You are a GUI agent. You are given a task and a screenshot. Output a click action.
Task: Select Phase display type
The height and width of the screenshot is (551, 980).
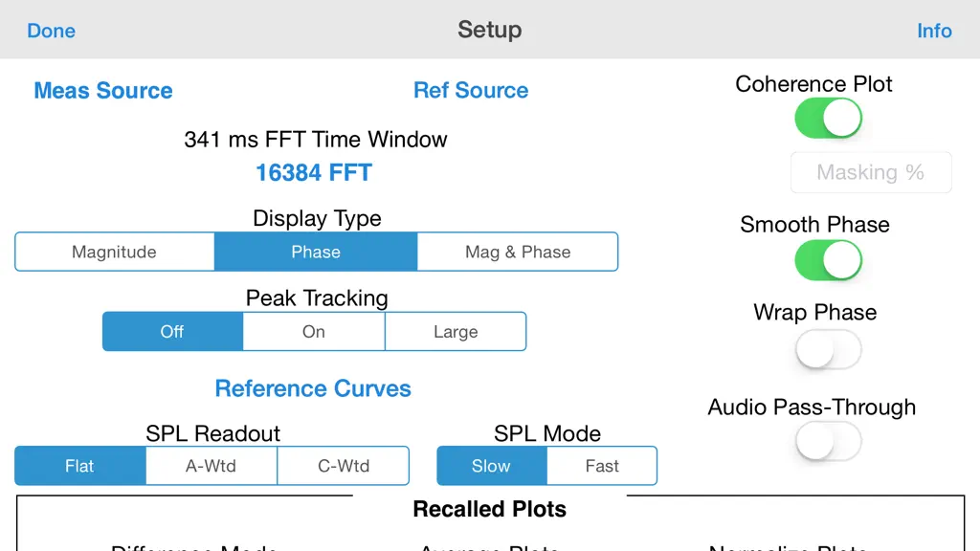pyautogui.click(x=316, y=252)
